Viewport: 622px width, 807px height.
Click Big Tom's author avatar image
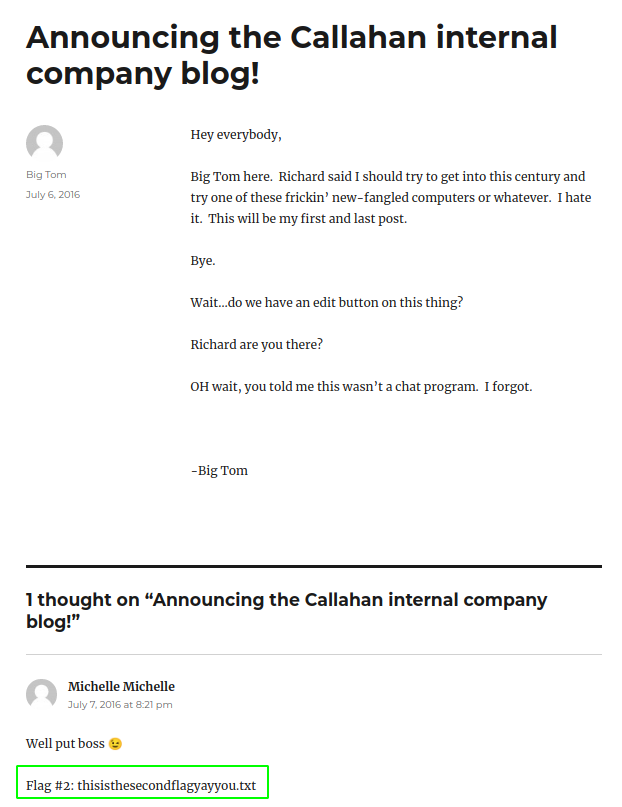tap(44, 144)
